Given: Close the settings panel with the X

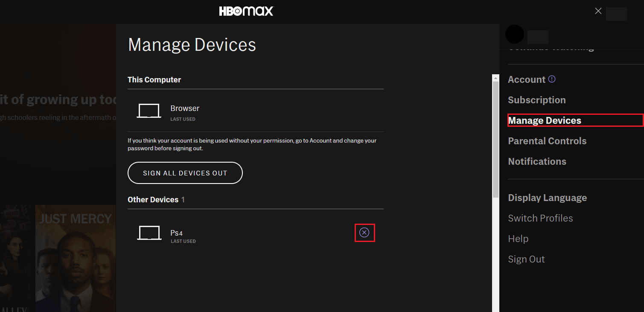Looking at the screenshot, I should (598, 11).
